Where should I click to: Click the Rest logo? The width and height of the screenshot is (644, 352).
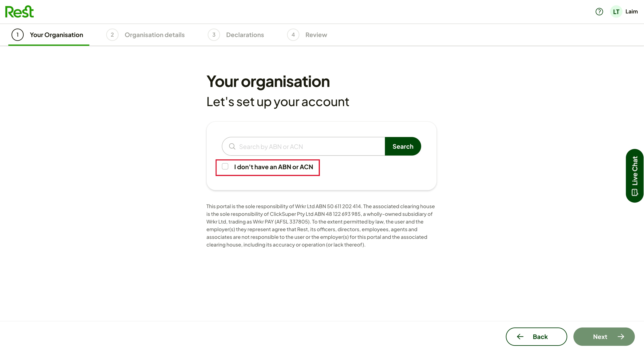coord(19,12)
